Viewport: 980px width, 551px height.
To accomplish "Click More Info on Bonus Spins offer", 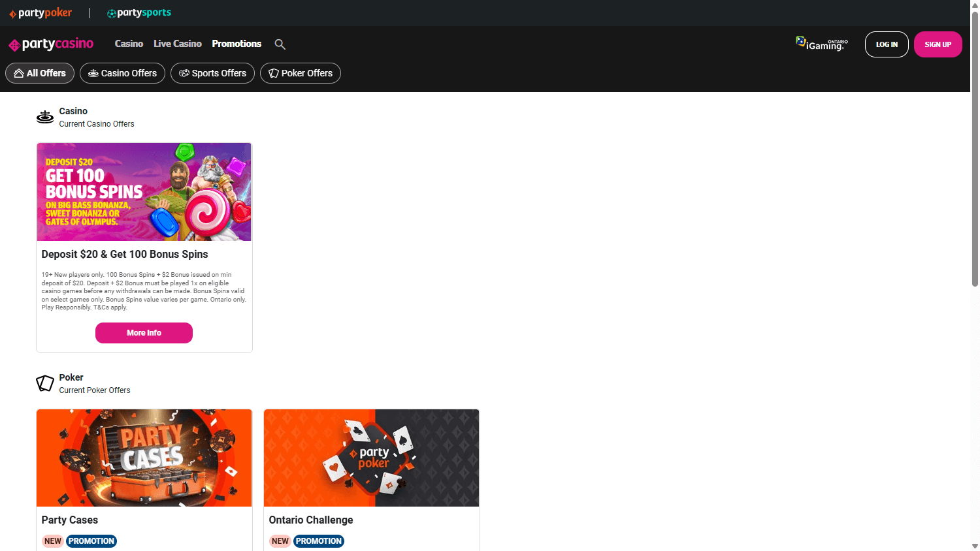I will coord(144,333).
